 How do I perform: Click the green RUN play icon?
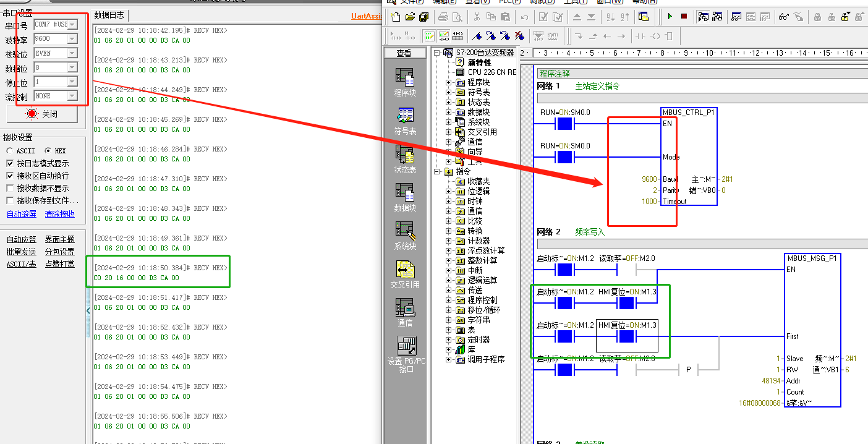(x=670, y=17)
